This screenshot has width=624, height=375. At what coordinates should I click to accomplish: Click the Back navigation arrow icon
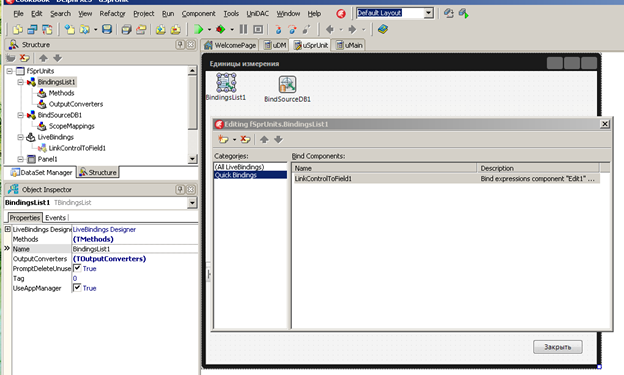[330, 29]
